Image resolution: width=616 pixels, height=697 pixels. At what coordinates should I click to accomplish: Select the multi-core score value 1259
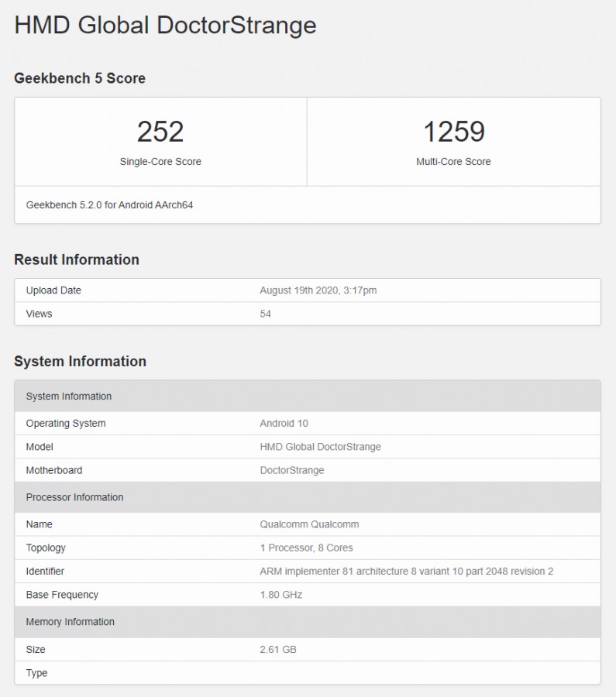click(x=453, y=132)
